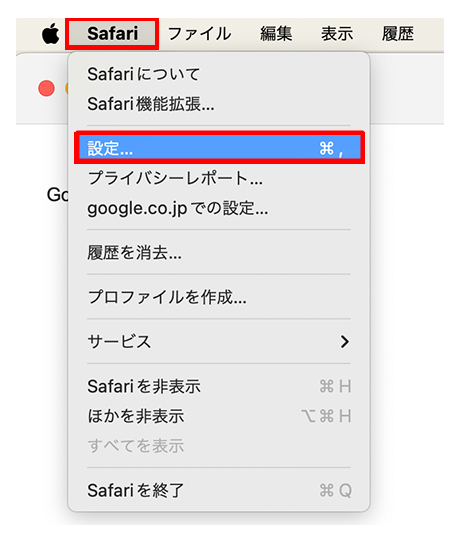
Task: Click the greyed すべてを表示 item
Action: 219,445
